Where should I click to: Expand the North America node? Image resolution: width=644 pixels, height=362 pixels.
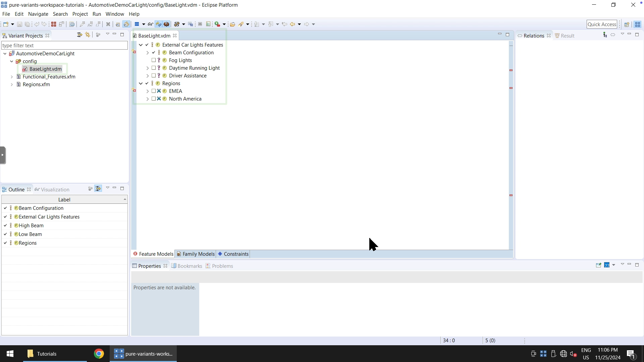pos(147,99)
